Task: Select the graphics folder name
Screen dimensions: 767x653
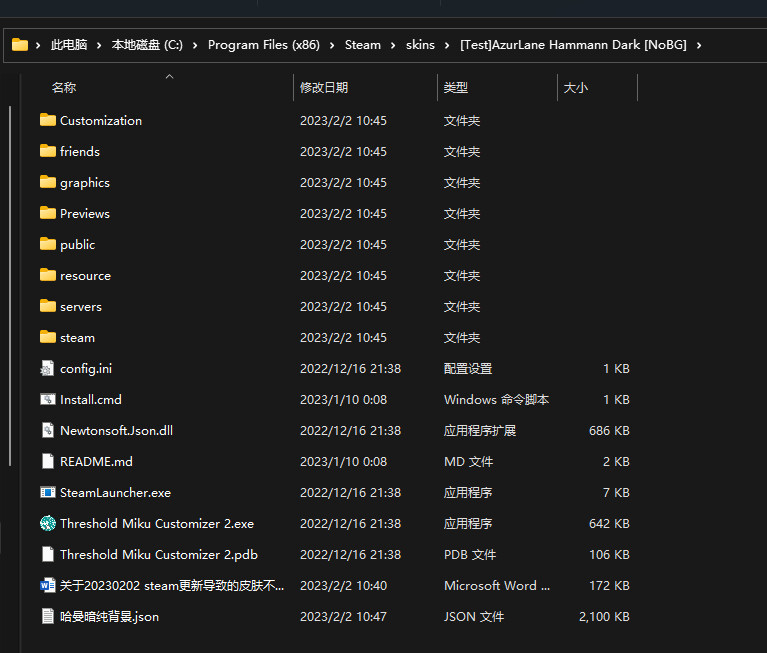Action: point(85,182)
